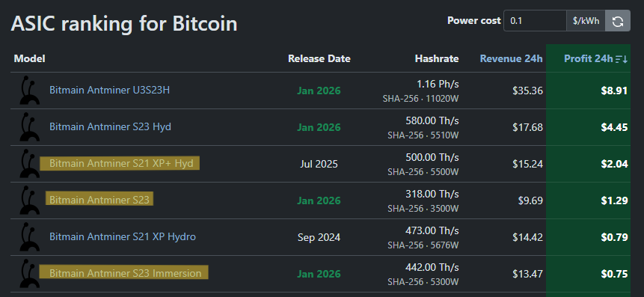Click the Power cost label
Screen dimensions: 644x297
point(474,20)
